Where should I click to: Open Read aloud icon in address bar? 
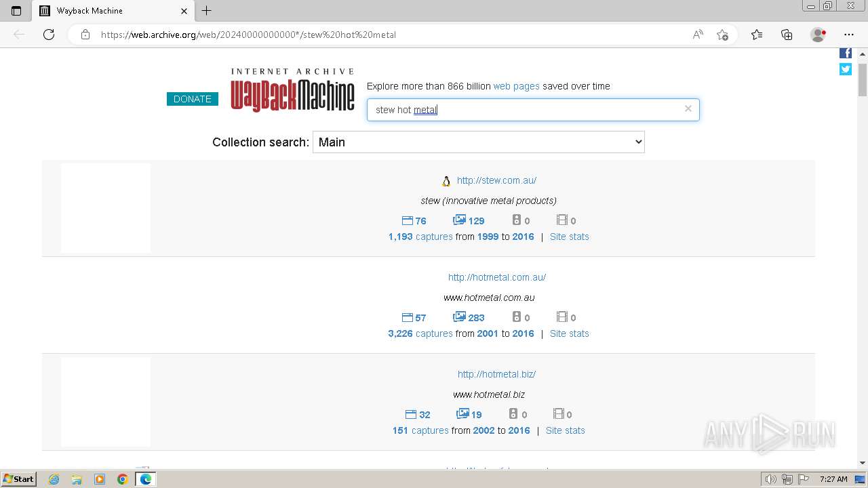tap(698, 35)
